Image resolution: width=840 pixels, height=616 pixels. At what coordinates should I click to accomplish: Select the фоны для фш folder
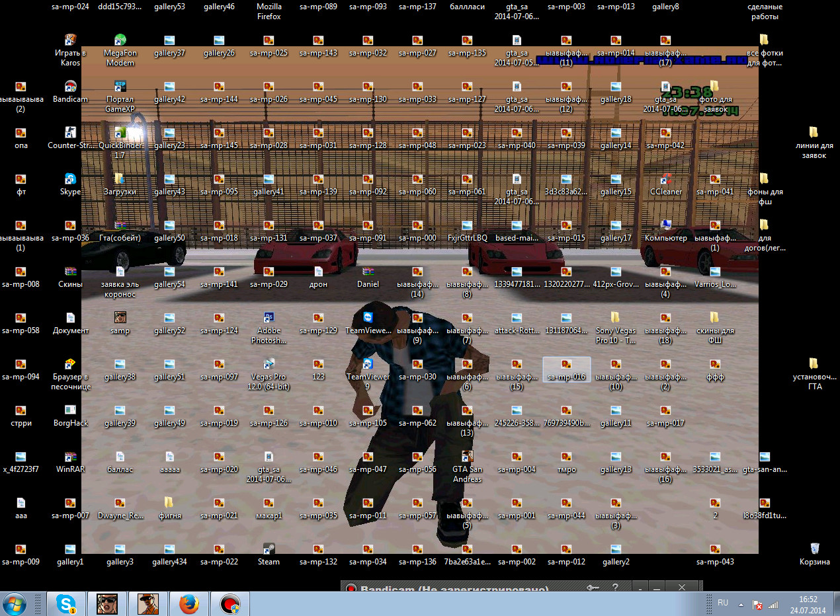765,189
